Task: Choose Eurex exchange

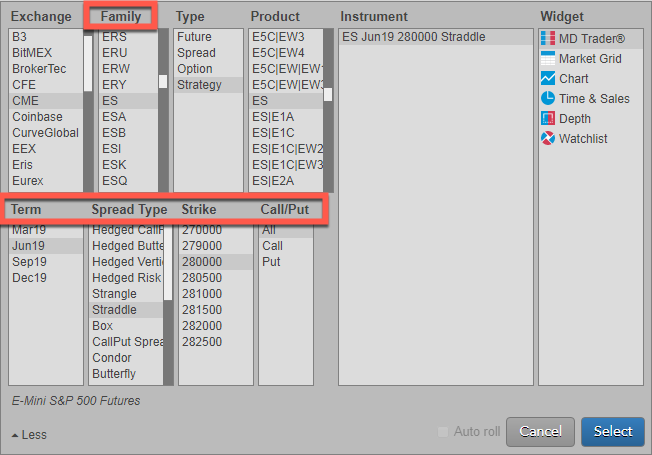Action: tap(46, 181)
